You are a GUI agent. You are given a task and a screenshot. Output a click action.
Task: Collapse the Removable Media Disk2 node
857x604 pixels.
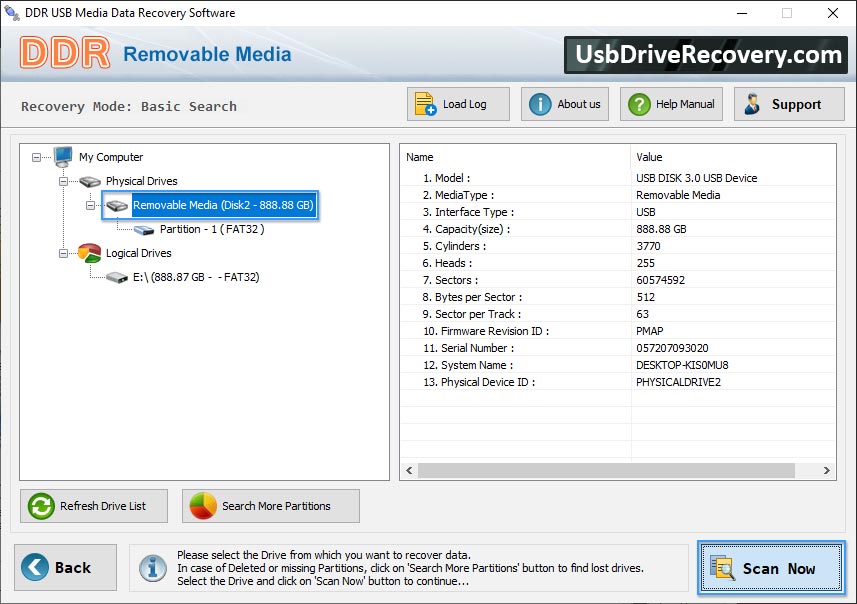[x=90, y=206]
